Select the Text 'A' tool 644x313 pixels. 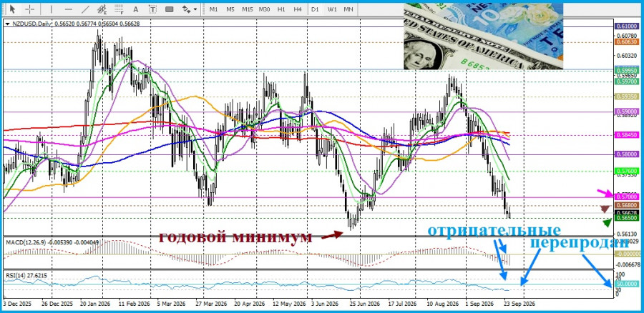coord(136,9)
